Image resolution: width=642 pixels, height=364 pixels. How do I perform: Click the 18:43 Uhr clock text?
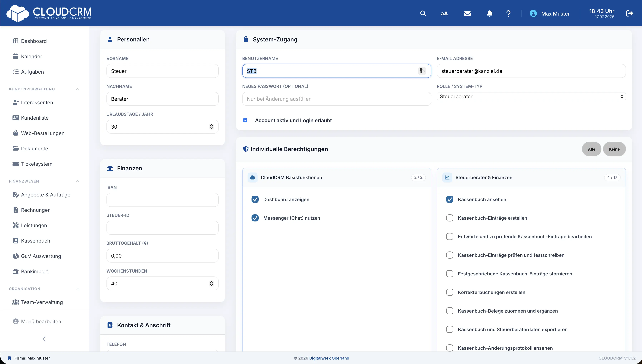(x=602, y=11)
